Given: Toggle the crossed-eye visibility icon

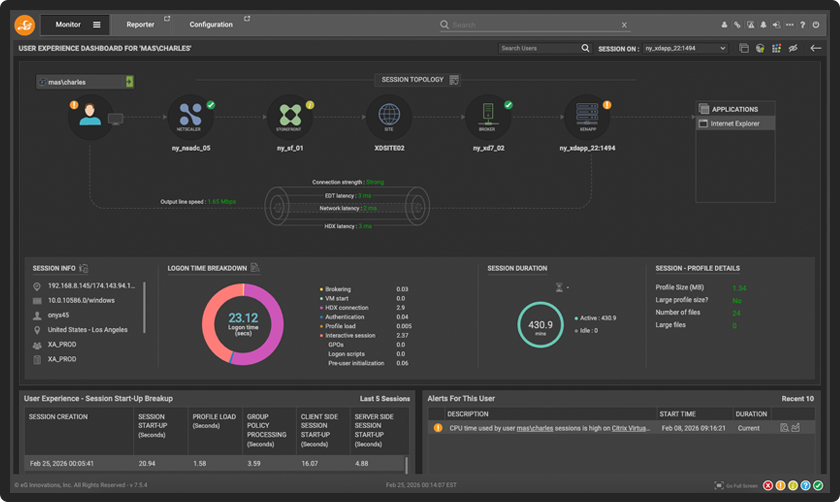Looking at the screenshot, I should 793,48.
